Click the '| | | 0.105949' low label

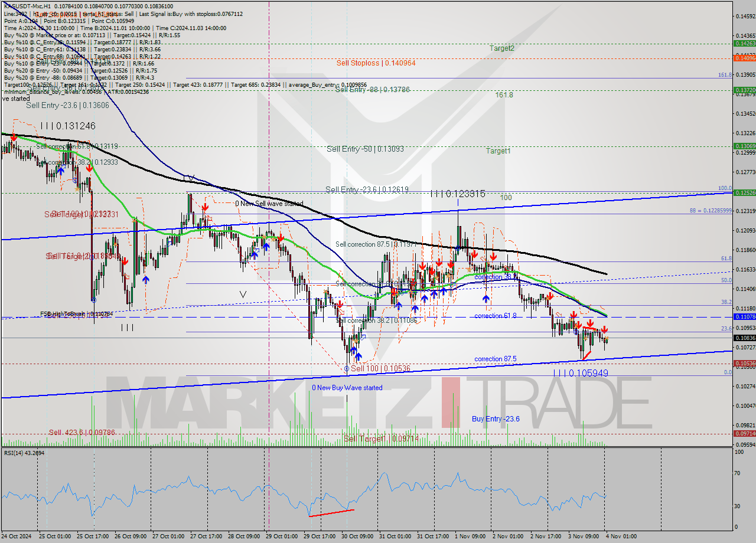pos(581,373)
